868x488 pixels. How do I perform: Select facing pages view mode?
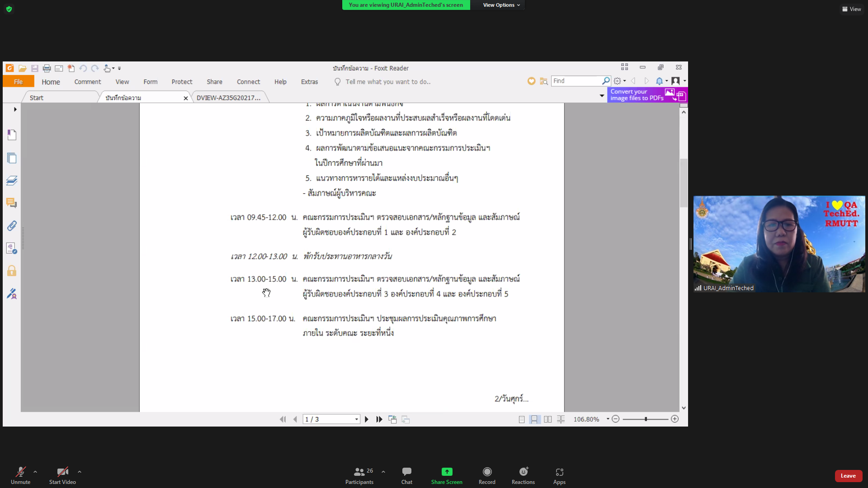[547, 419]
